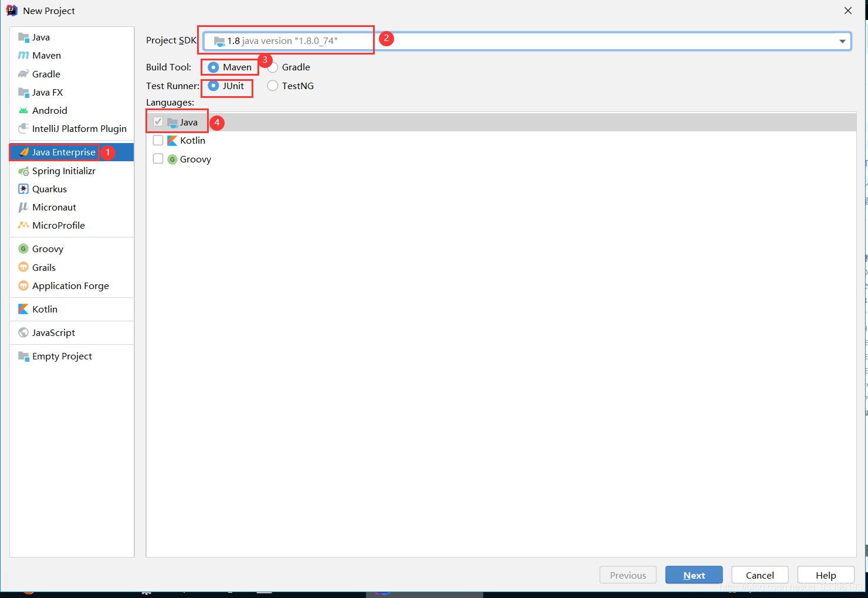Click the disabled Previous button
The height and width of the screenshot is (598, 868).
click(x=628, y=575)
